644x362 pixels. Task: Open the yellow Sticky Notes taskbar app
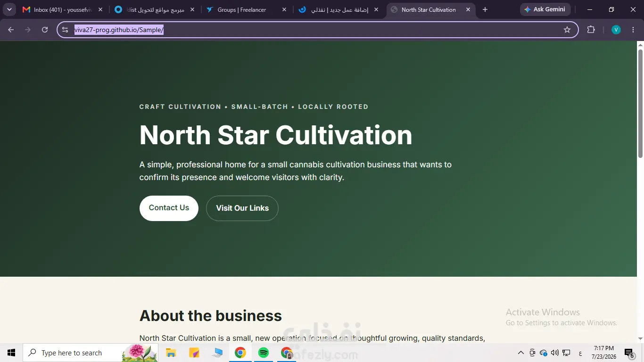tap(194, 353)
